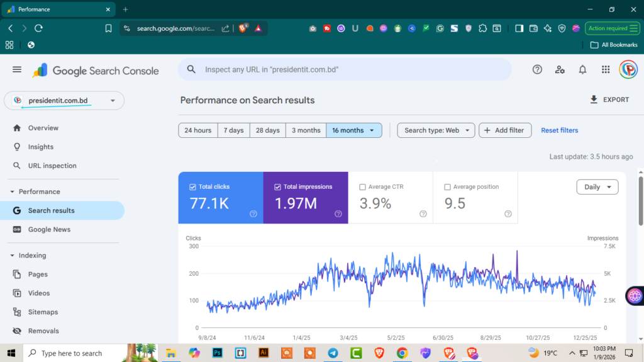Open the presidentit.com.bd property selector dropdown
Viewport: 644px width, 362px height.
pos(64,101)
